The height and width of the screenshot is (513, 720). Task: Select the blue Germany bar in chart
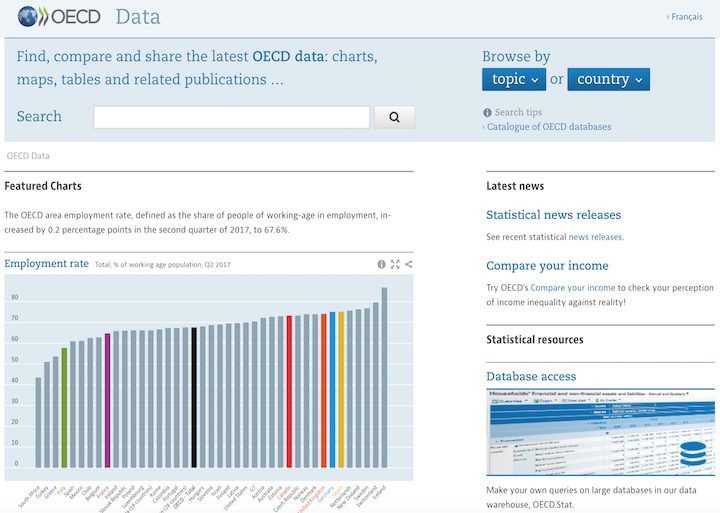point(332,390)
